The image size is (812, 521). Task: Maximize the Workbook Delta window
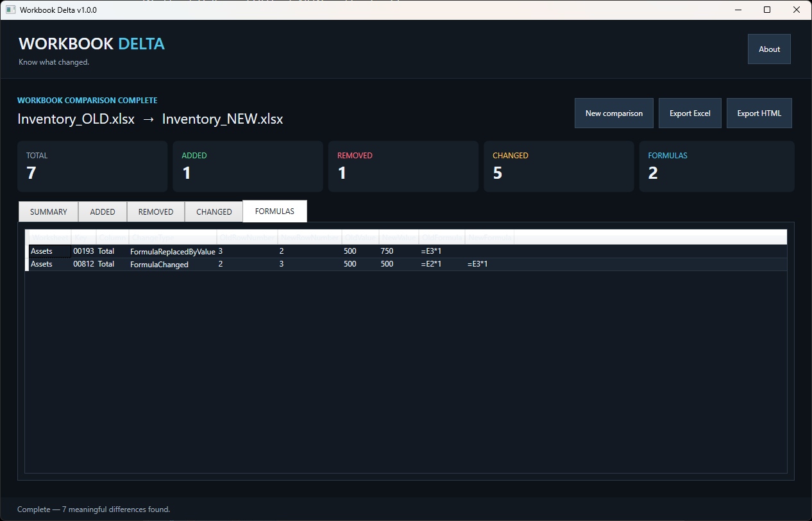point(767,10)
